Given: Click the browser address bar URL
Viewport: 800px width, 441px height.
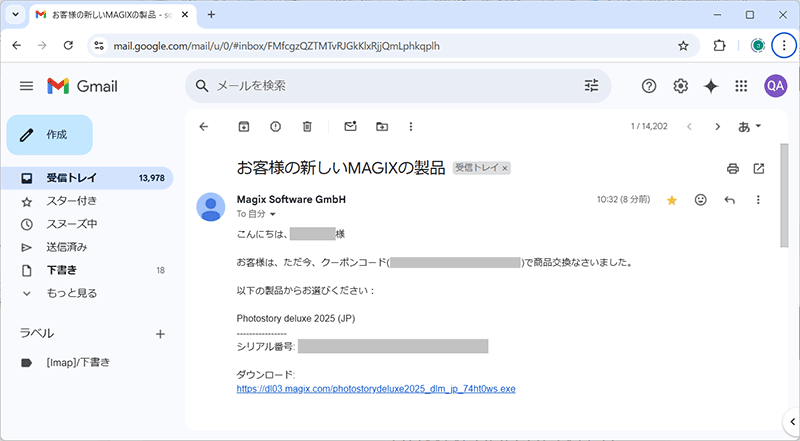Looking at the screenshot, I should point(276,46).
